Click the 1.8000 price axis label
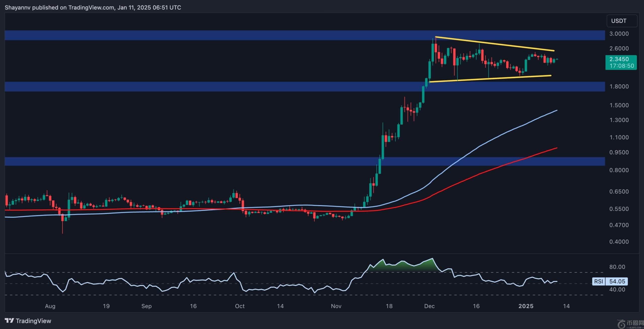 619,86
